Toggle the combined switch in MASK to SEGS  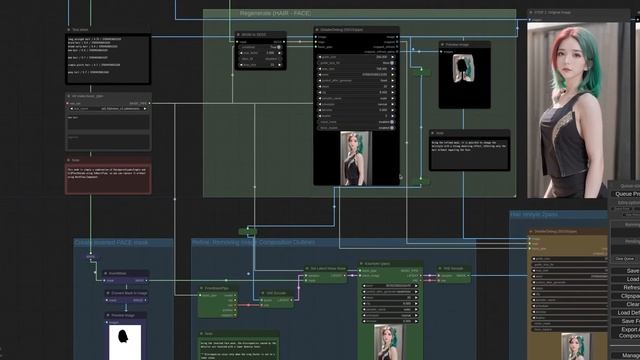pos(260,47)
